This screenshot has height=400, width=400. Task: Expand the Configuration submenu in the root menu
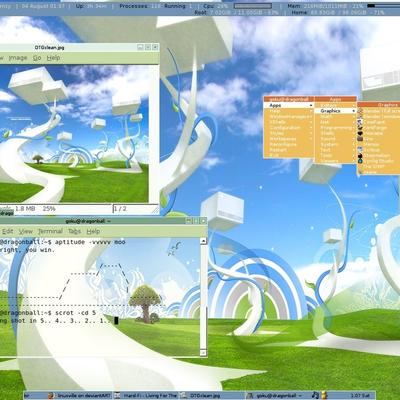[289, 128]
